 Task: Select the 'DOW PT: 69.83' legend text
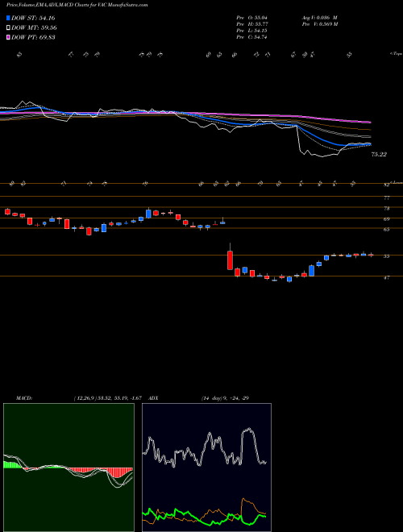(33, 37)
